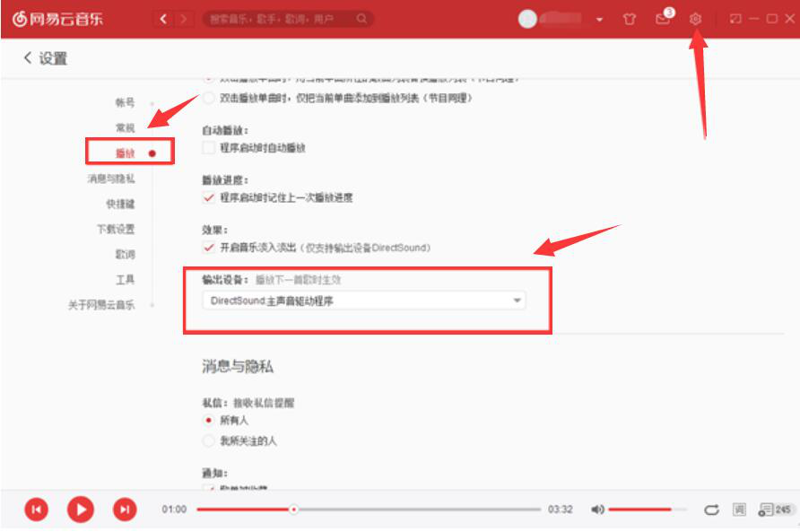This screenshot has width=800, height=532.
Task: Click the username next to avatar
Action: [x=561, y=19]
